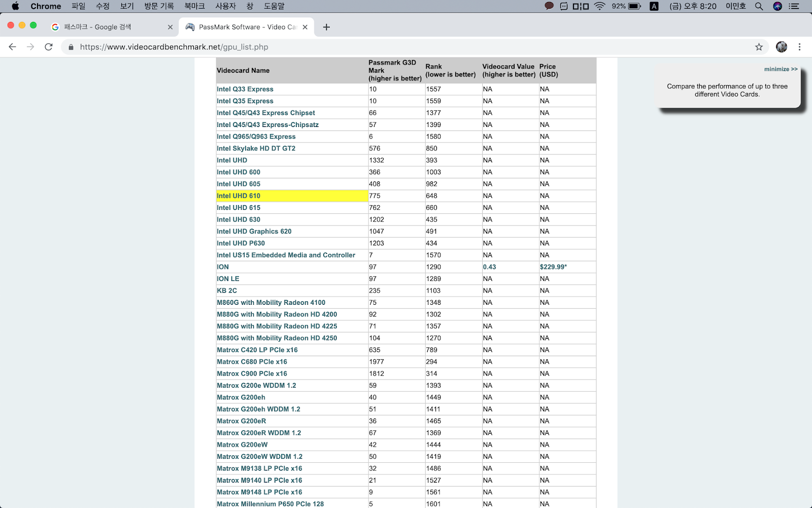812x508 pixels.
Task: Open the 도움말 menu
Action: click(x=274, y=6)
